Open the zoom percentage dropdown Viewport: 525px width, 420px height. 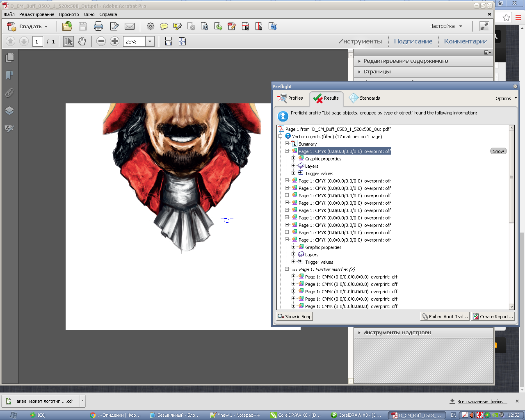(x=150, y=41)
